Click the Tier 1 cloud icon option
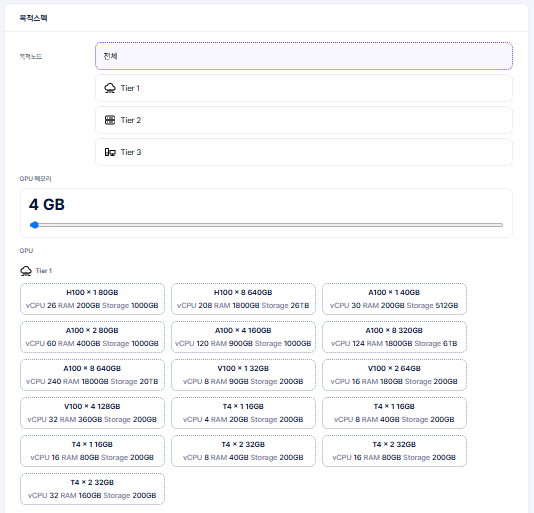 click(x=110, y=88)
